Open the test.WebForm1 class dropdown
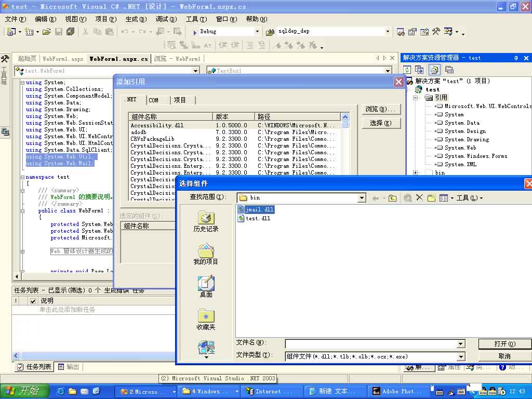This screenshot has width=532, height=399. [x=196, y=71]
